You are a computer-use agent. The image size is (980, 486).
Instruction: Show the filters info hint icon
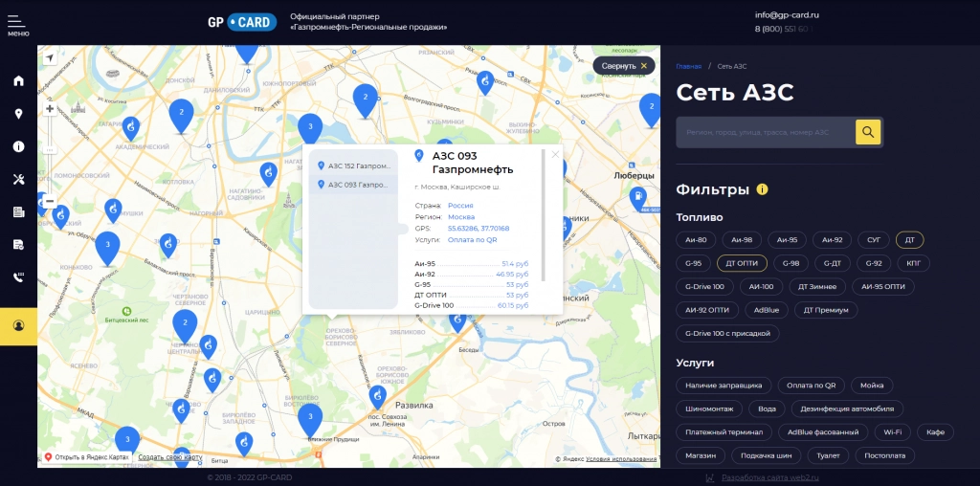point(762,189)
